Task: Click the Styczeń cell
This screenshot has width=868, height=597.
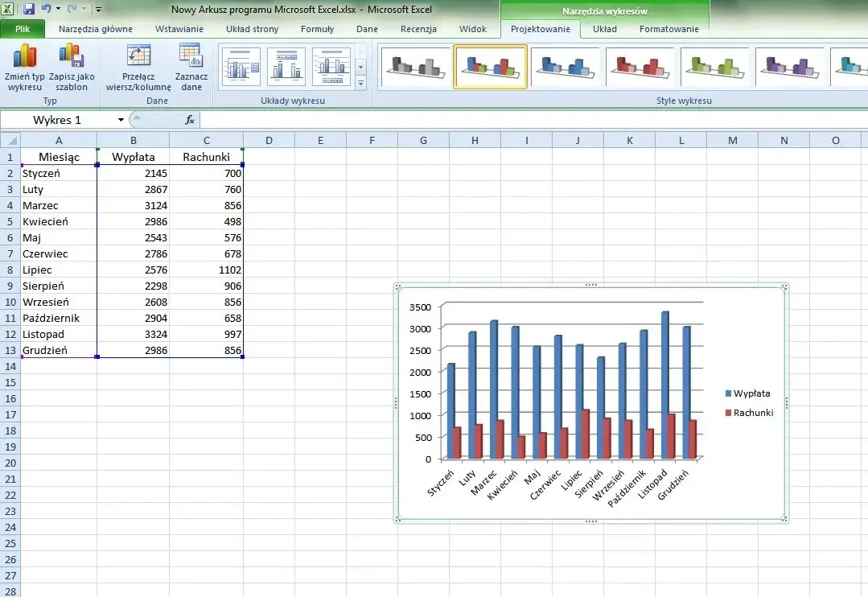Action: pos(59,173)
